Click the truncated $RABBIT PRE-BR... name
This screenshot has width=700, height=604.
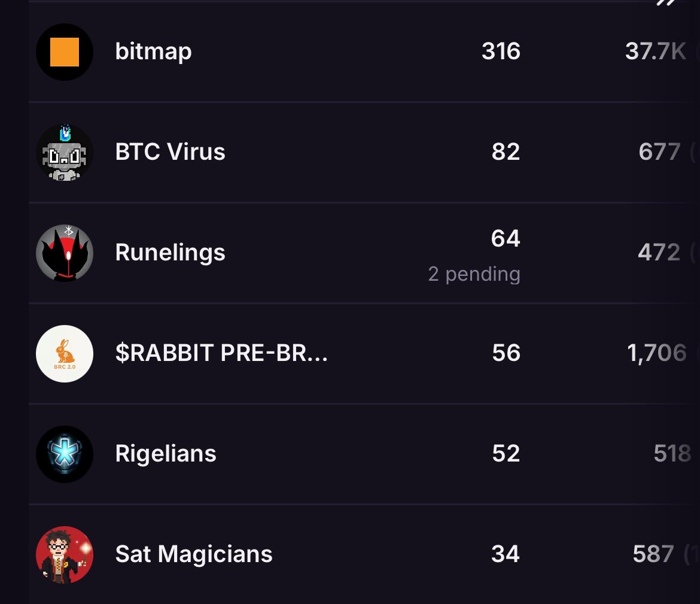pyautogui.click(x=221, y=353)
